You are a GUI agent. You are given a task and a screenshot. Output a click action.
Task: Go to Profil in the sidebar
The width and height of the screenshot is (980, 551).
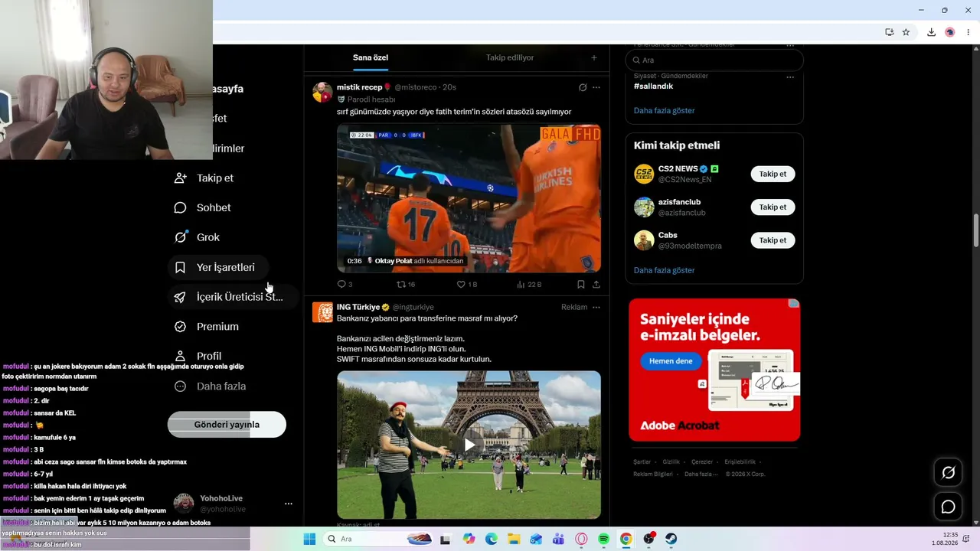[x=198, y=356]
